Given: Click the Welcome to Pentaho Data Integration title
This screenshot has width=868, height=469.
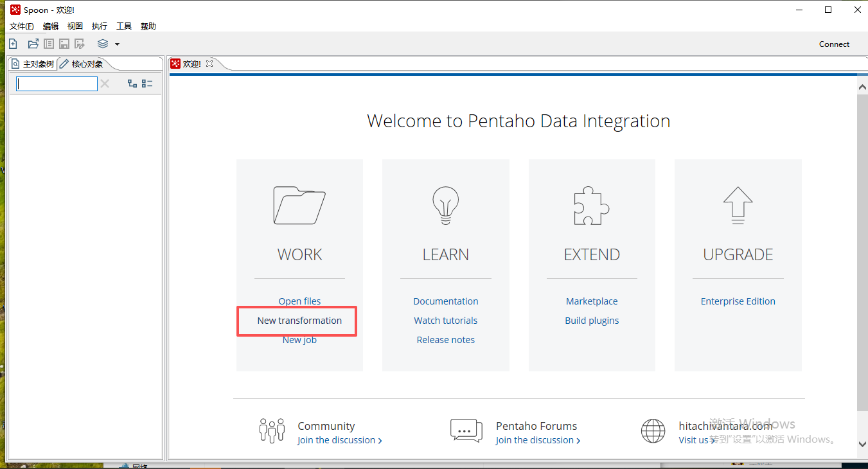Looking at the screenshot, I should pos(518,121).
